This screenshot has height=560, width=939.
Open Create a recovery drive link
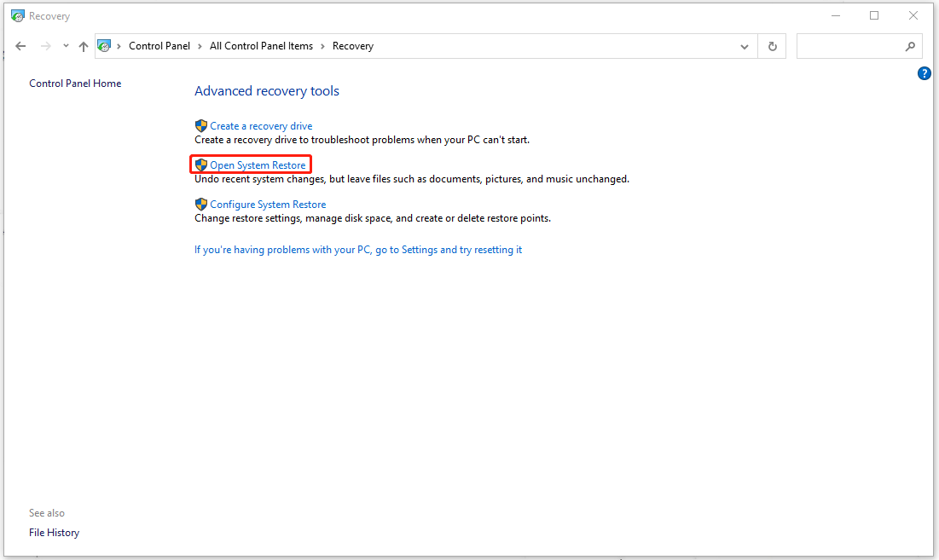coord(260,125)
